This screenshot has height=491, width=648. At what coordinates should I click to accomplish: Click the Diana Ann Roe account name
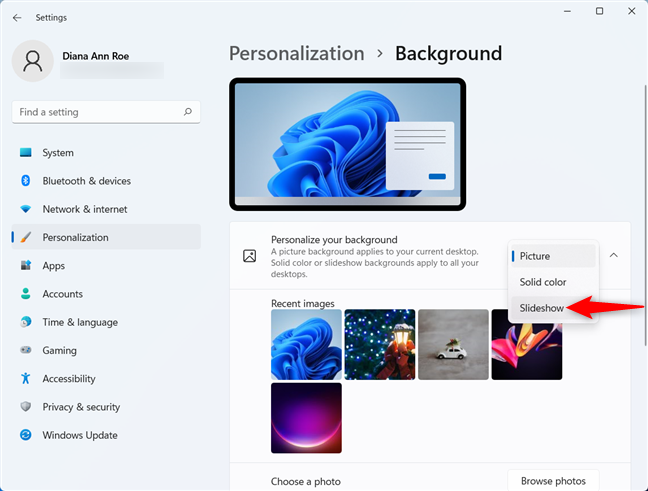95,56
